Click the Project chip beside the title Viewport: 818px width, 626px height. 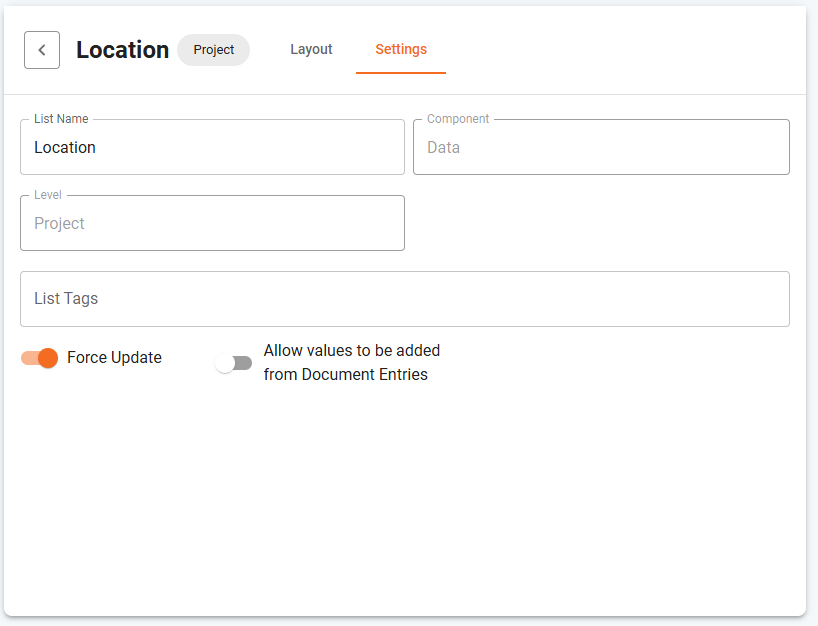pyautogui.click(x=213, y=50)
